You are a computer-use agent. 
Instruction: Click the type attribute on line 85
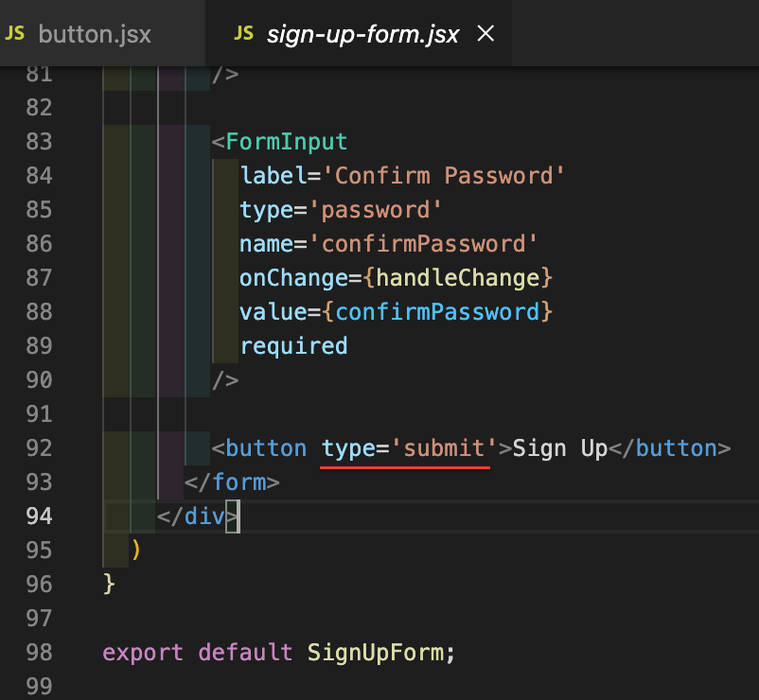tap(266, 210)
